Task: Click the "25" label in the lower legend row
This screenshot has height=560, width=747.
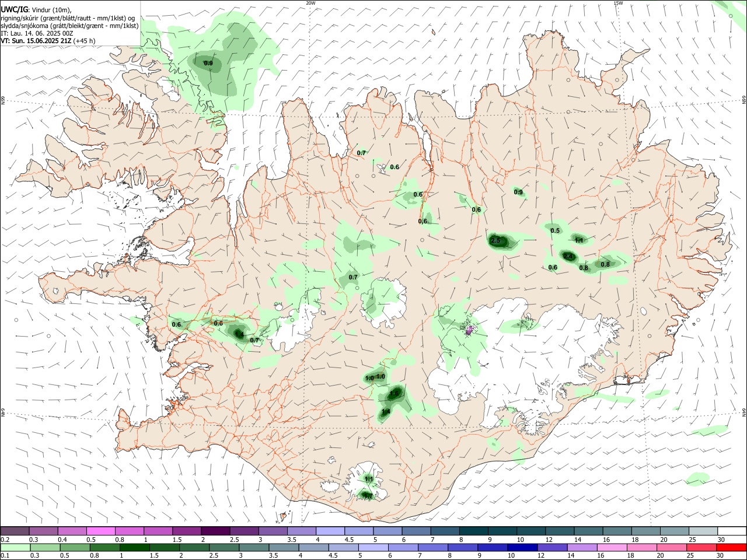Action: pyautogui.click(x=691, y=556)
